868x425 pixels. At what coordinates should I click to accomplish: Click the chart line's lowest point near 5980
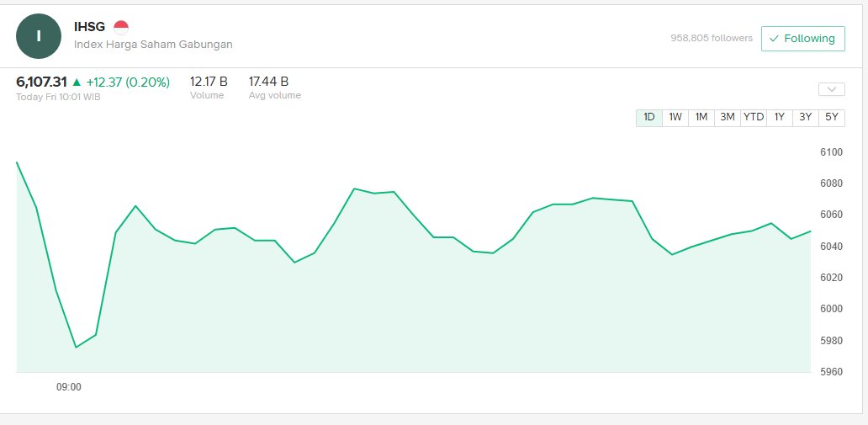pyautogui.click(x=76, y=348)
